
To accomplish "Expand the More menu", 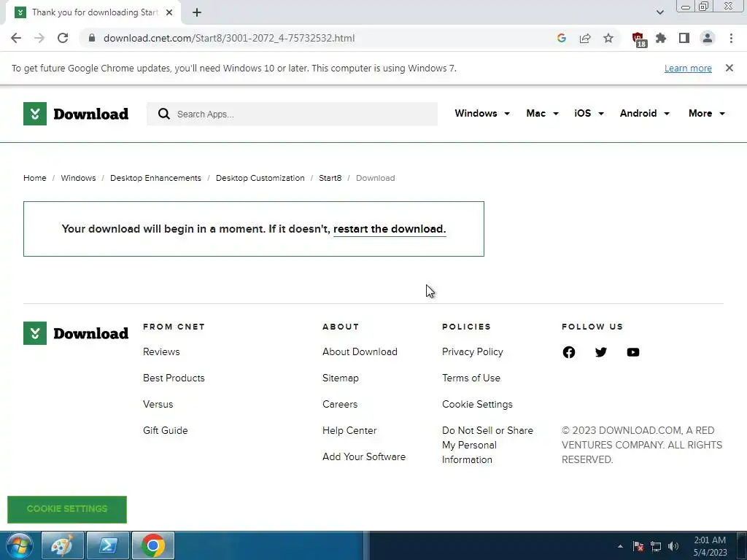I will 706,113.
